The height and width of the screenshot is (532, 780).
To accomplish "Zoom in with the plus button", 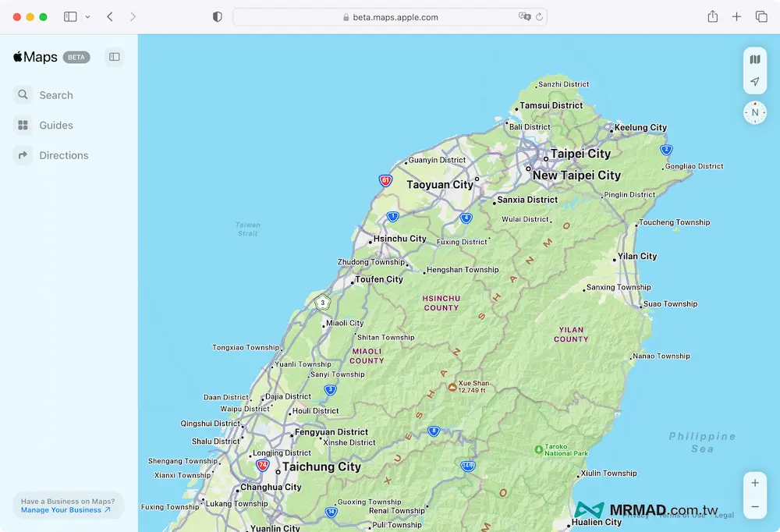I will point(754,483).
